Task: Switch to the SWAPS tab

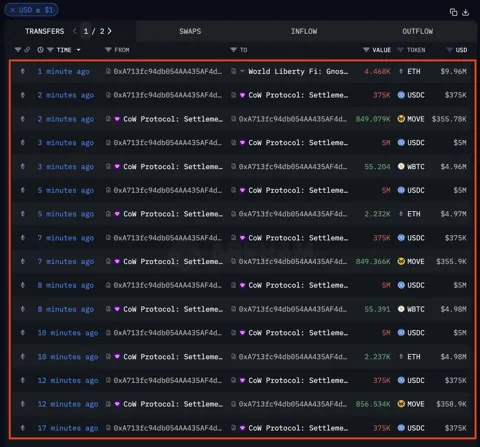Action: (x=190, y=31)
